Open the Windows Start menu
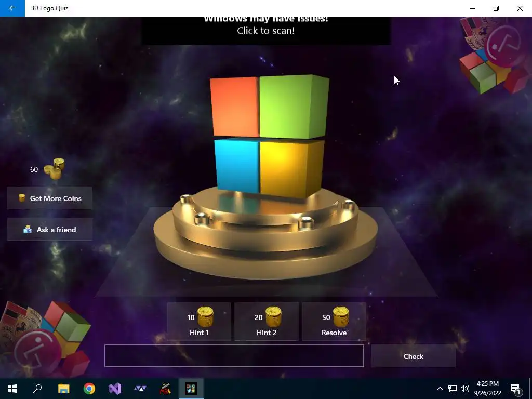532x399 pixels. (12, 389)
